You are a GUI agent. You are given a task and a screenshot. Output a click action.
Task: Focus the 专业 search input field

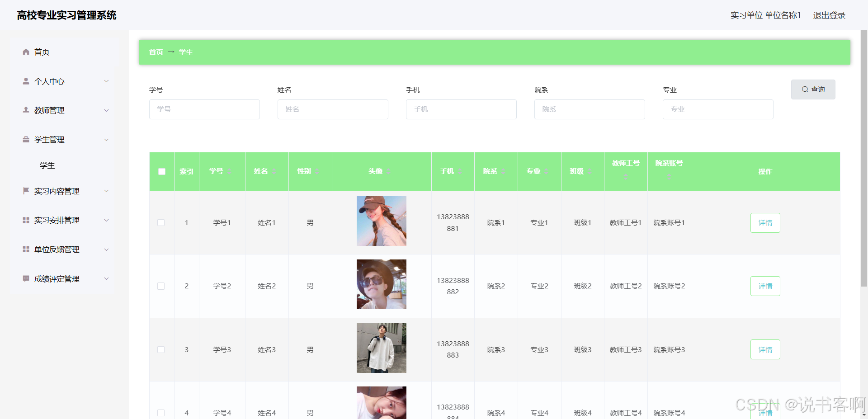point(718,109)
